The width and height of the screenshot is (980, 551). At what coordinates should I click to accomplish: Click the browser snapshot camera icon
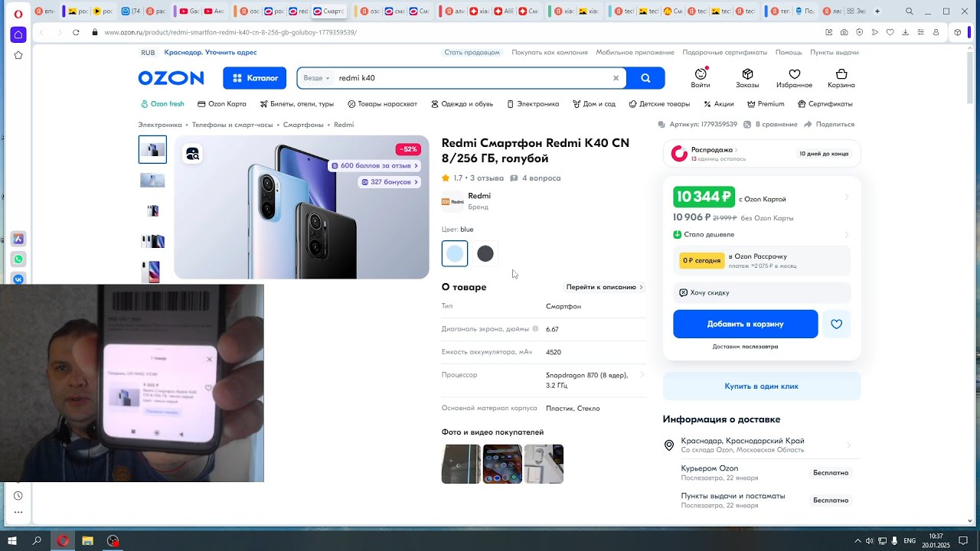(x=844, y=32)
